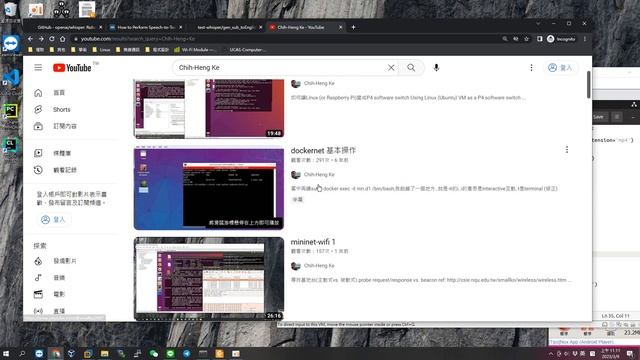
Task: Open the dockernet video thumbnail
Action: point(209,188)
